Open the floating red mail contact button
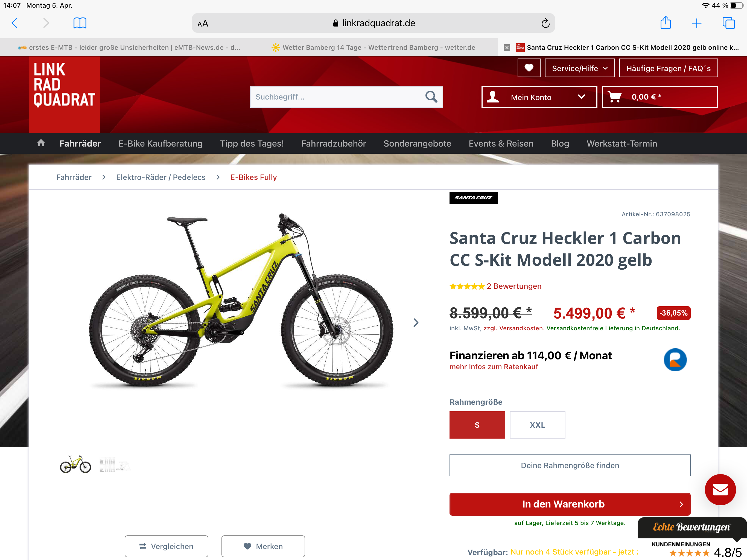The width and height of the screenshot is (747, 560). (x=720, y=489)
